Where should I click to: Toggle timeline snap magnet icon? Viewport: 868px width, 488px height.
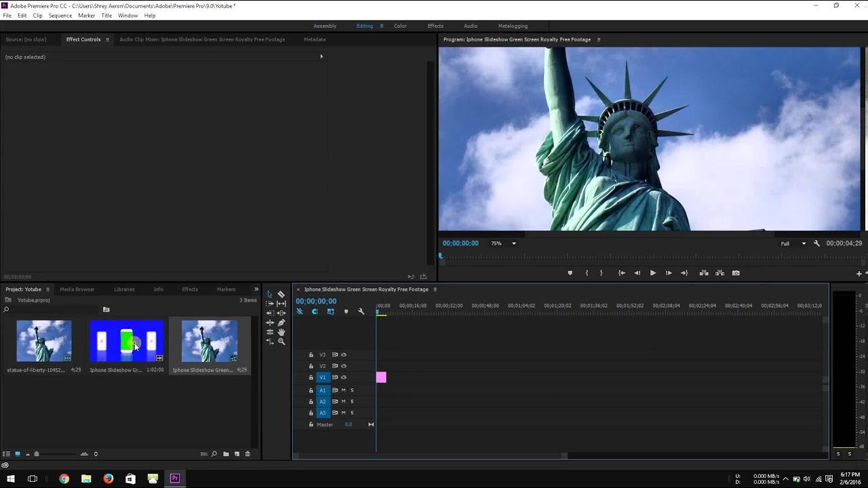pyautogui.click(x=315, y=312)
